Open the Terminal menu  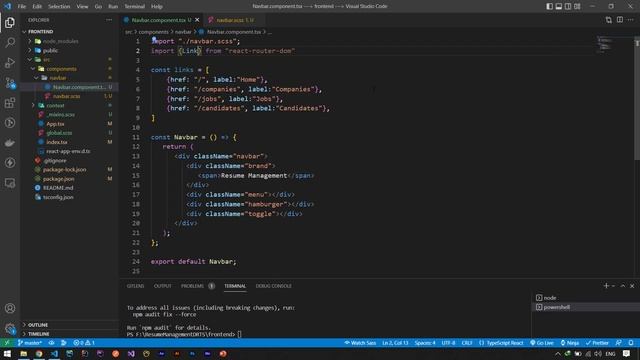pos(134,6)
